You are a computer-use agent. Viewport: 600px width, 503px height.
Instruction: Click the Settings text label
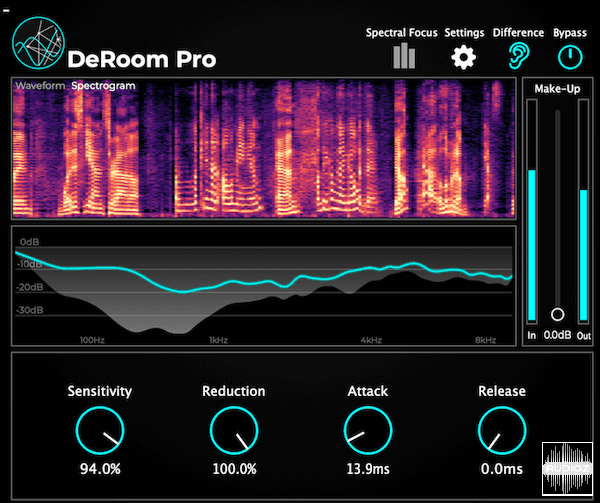point(464,33)
